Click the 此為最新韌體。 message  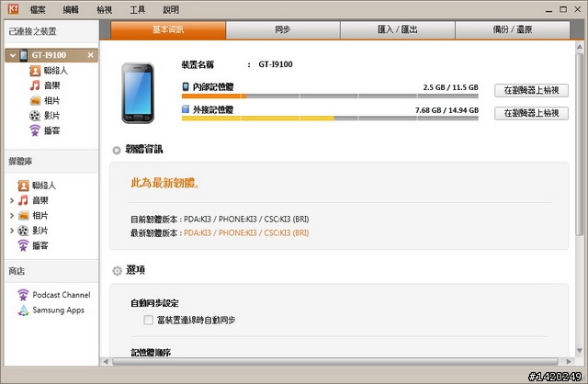165,183
